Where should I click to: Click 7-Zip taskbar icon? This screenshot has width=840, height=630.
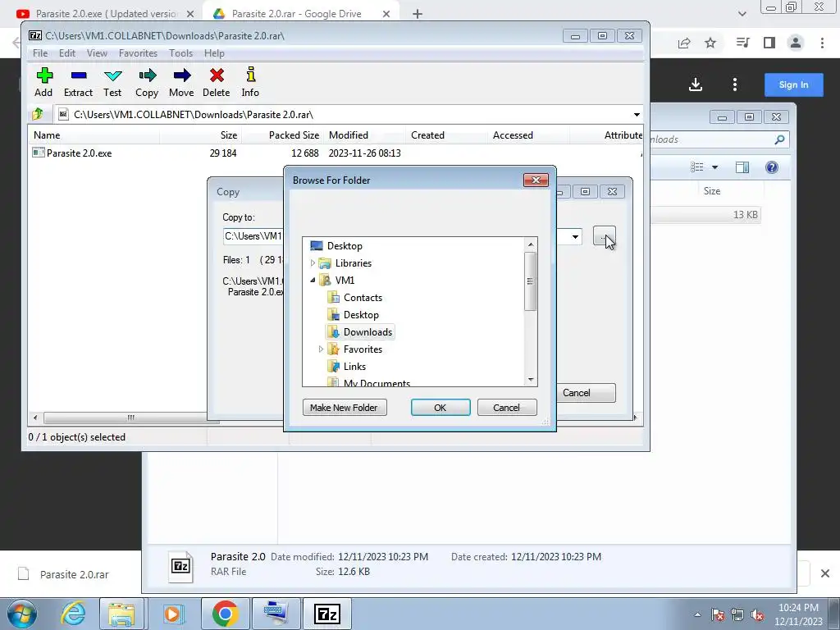click(x=328, y=614)
